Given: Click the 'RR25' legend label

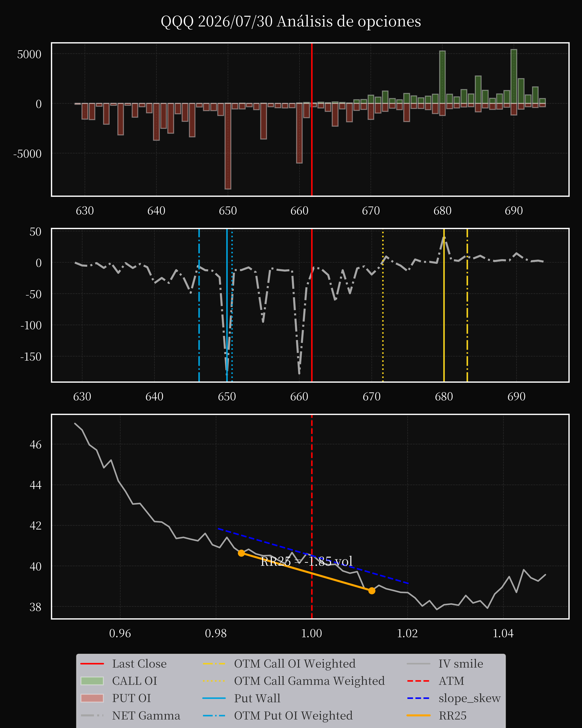Looking at the screenshot, I should (453, 716).
